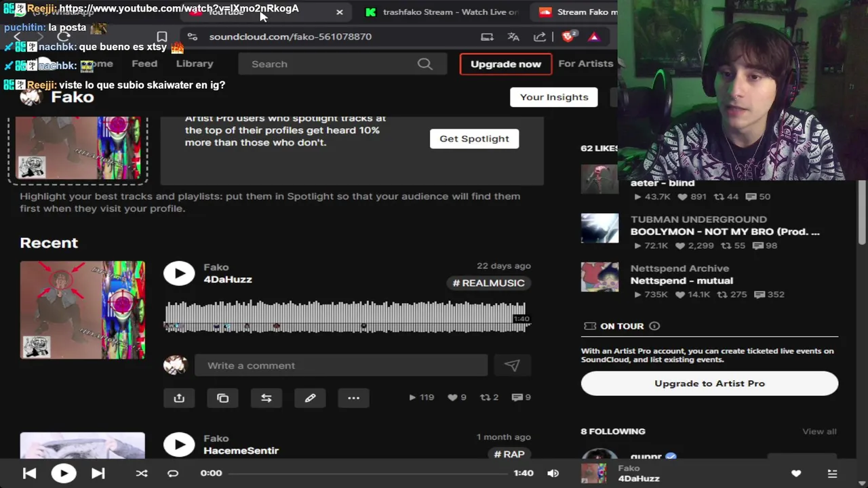Open aeter - blind liked track
868x488 pixels.
(663, 183)
